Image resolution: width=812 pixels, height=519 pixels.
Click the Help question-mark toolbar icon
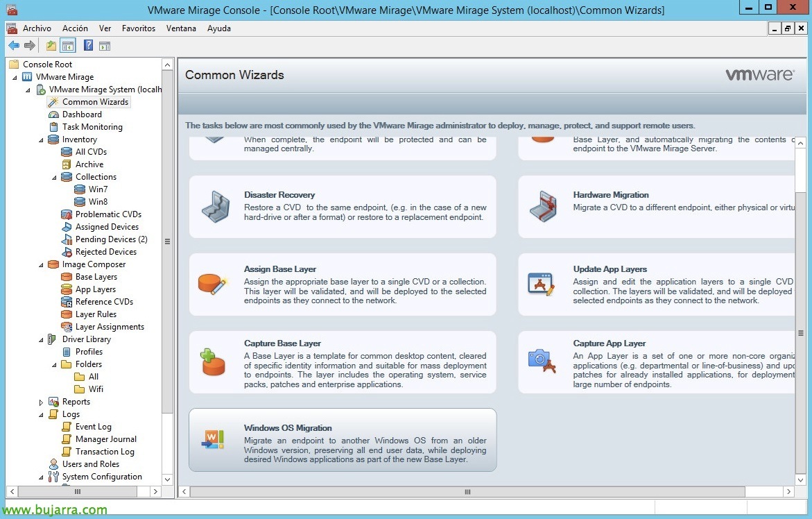[x=89, y=46]
